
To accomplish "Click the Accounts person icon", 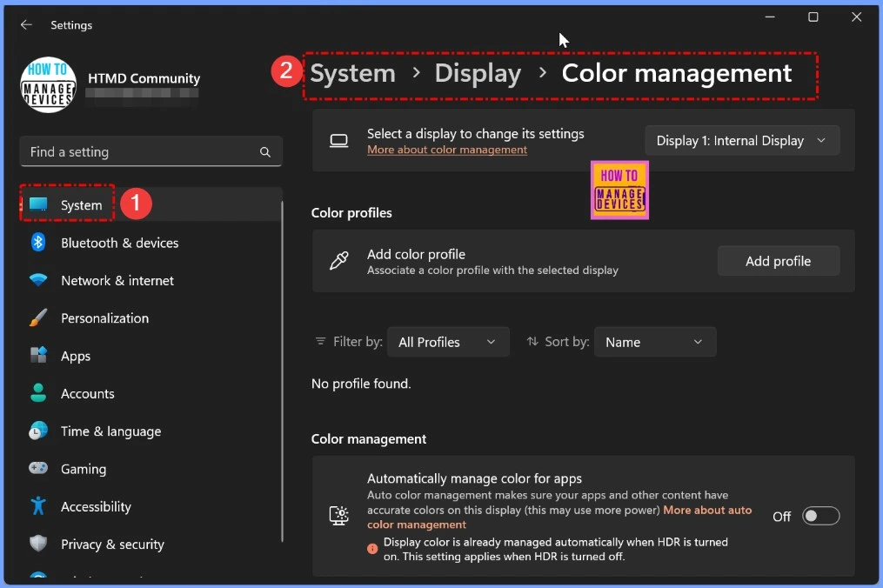I will click(x=38, y=393).
